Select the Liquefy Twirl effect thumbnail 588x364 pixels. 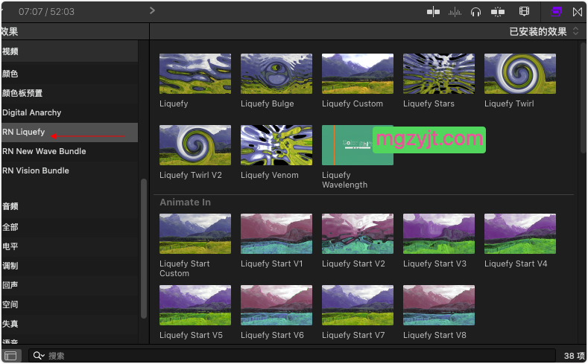pyautogui.click(x=520, y=74)
